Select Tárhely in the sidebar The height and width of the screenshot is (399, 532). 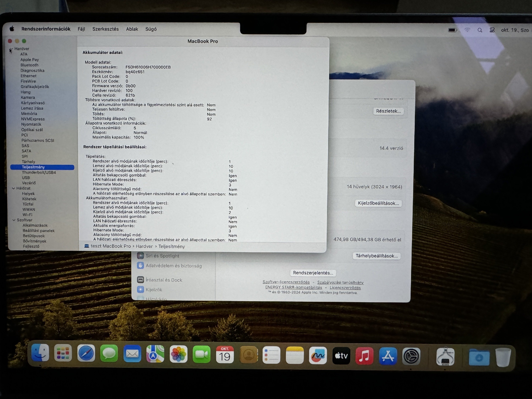coord(28,162)
